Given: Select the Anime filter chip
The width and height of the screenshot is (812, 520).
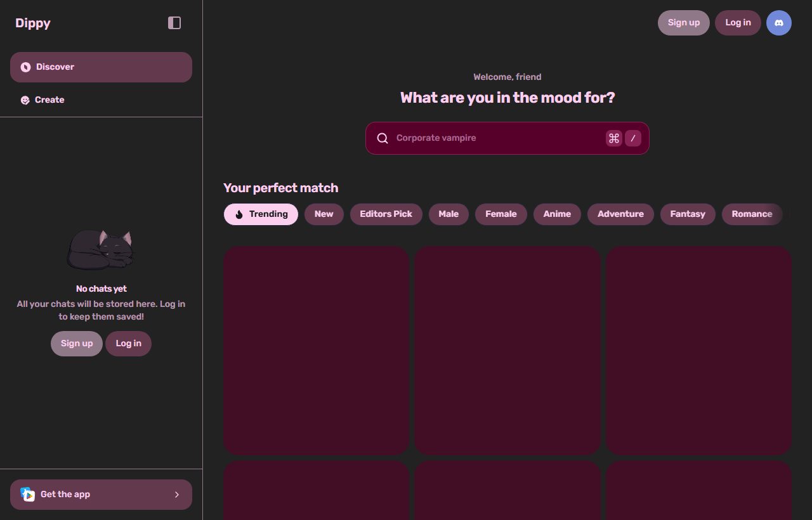Looking at the screenshot, I should 557,214.
